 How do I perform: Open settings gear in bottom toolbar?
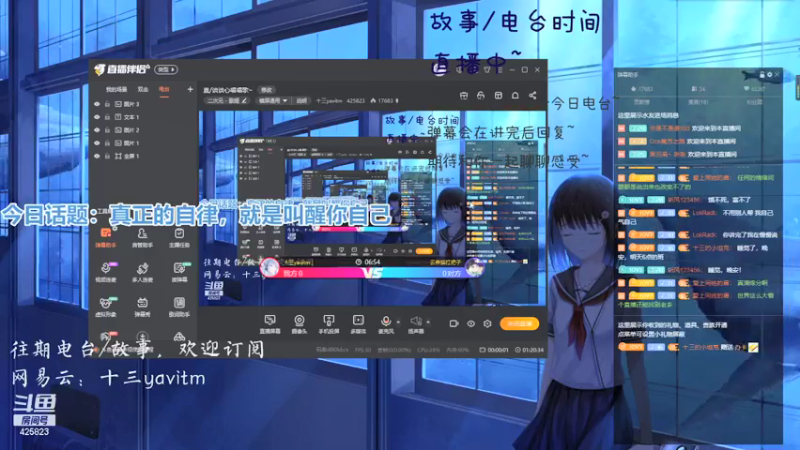point(487,323)
